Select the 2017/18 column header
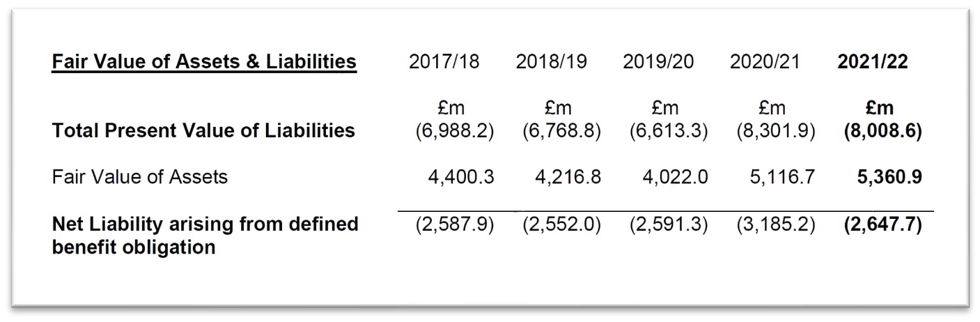 point(444,62)
